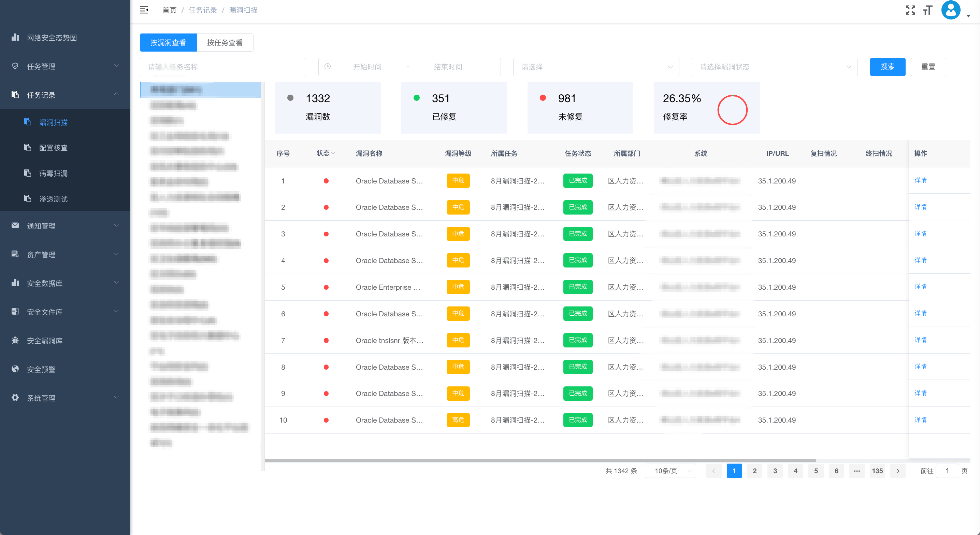
Task: Click the 请输入任务名称 input field
Action: click(222, 67)
